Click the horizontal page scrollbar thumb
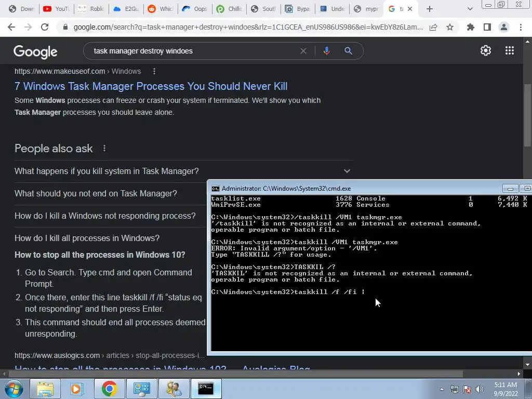This screenshot has width=532, height=399. (236, 374)
